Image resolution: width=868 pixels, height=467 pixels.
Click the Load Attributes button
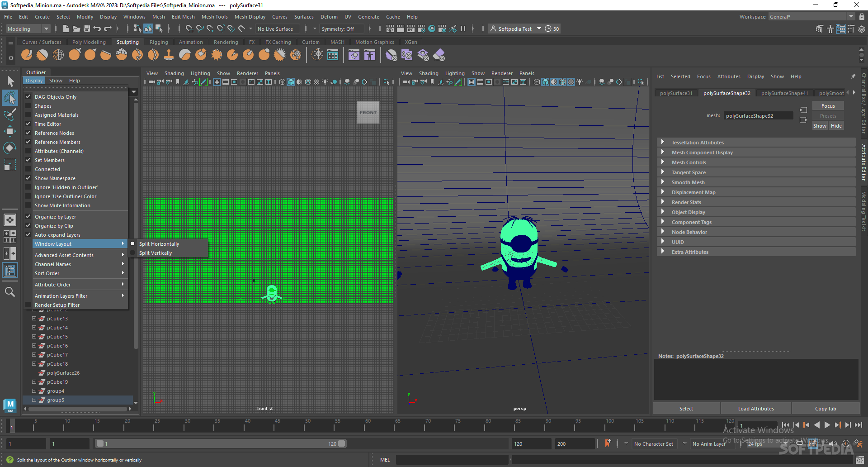point(756,409)
